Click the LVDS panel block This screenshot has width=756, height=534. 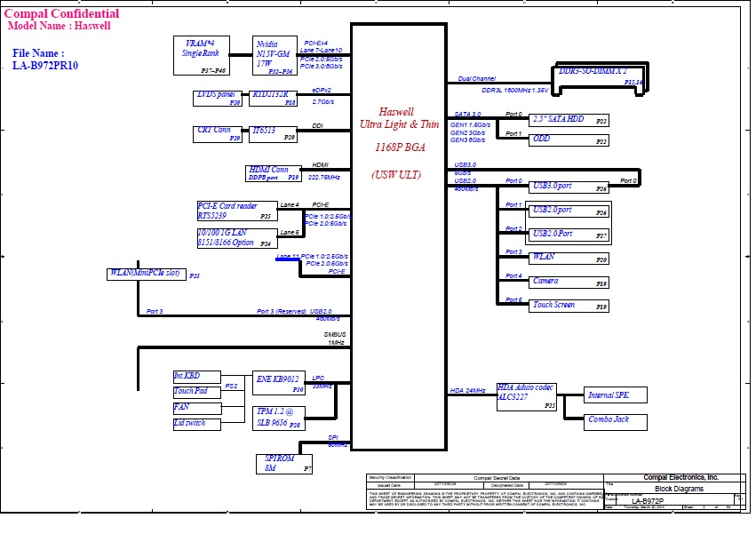pyautogui.click(x=218, y=98)
